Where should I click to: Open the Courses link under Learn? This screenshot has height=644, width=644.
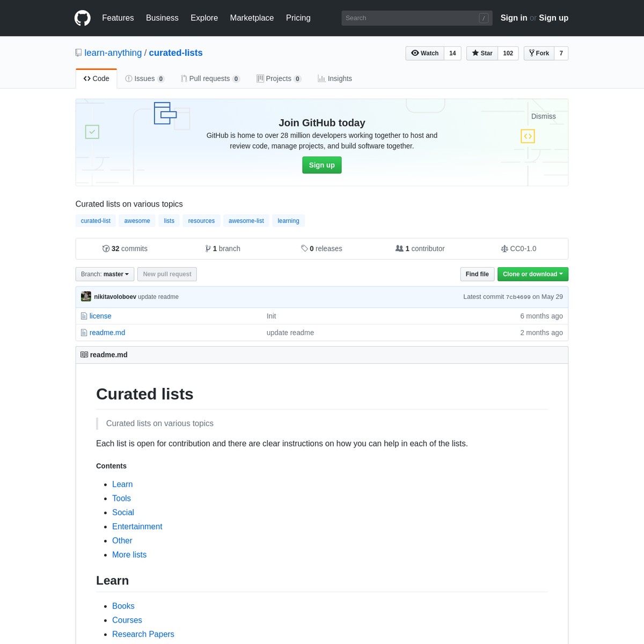[x=127, y=620]
